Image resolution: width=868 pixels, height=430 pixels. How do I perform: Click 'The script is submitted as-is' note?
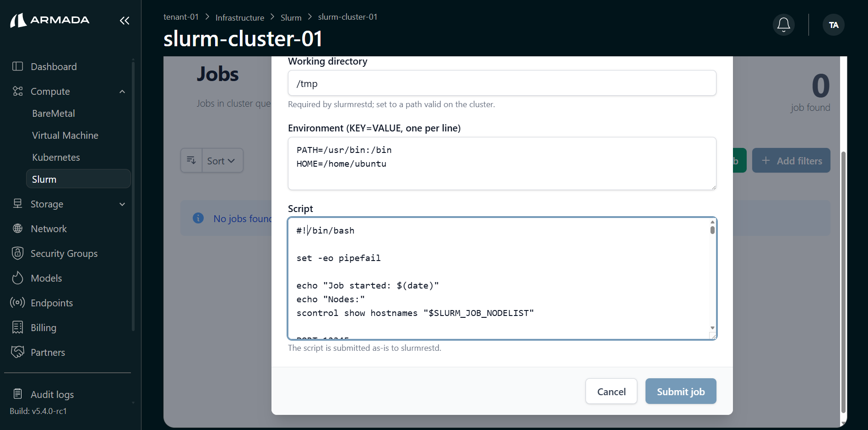tap(364, 348)
